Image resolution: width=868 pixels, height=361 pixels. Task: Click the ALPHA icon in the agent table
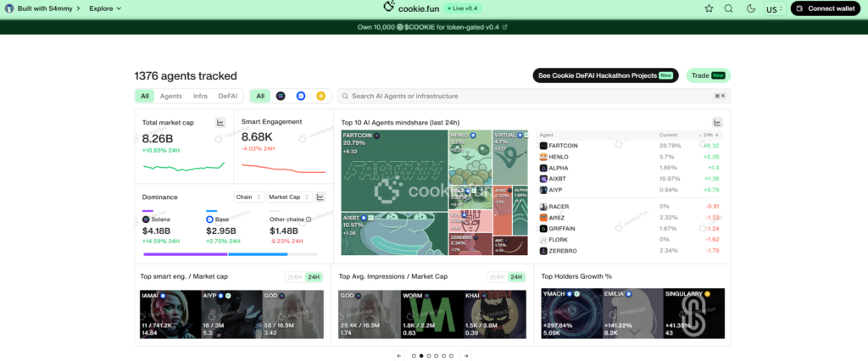coord(543,168)
